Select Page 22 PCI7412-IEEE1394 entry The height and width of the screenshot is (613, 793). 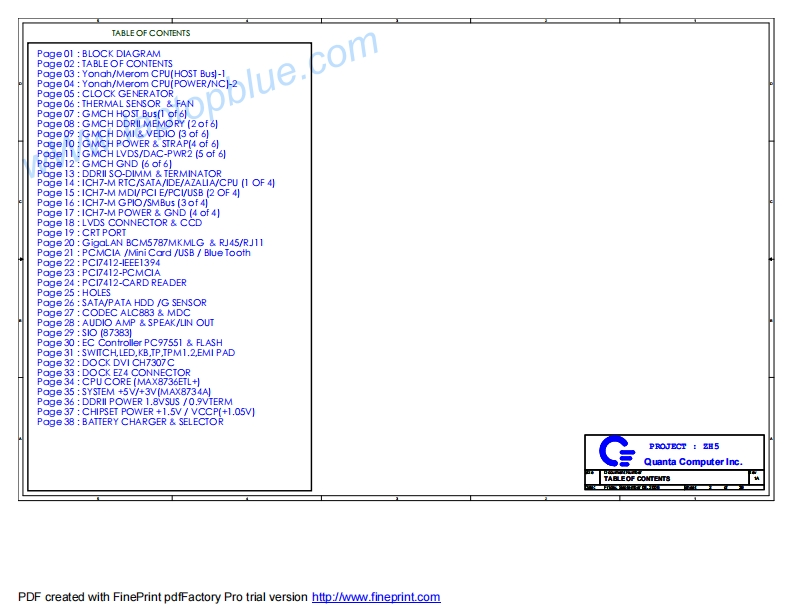point(98,263)
